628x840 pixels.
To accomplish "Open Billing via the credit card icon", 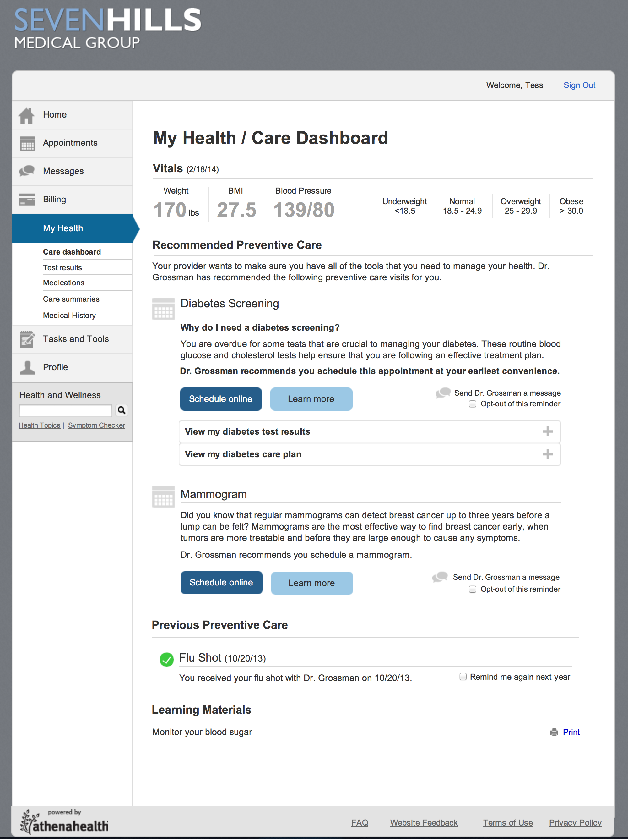I will [x=28, y=199].
